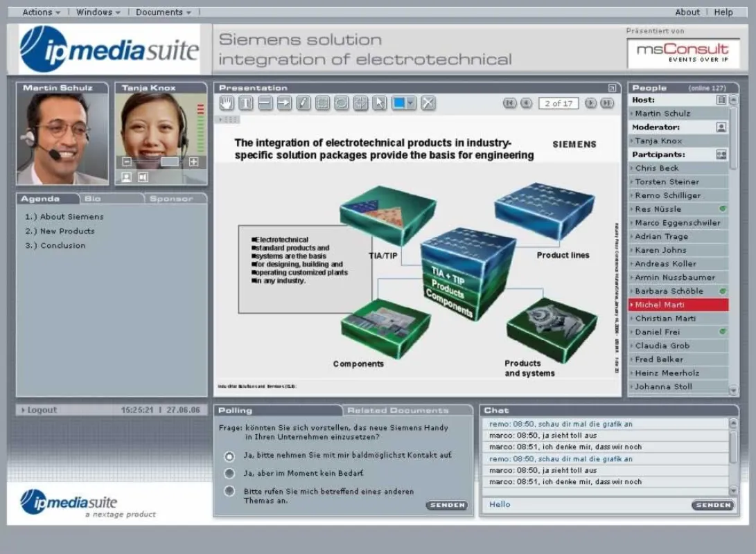Toggle Tanja Knox speaker mute icon

pyautogui.click(x=143, y=177)
